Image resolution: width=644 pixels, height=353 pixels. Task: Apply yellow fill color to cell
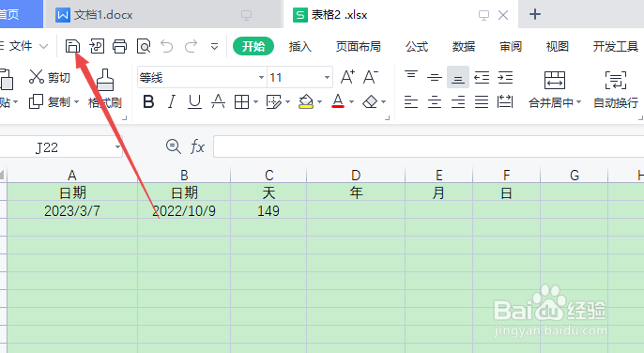pyautogui.click(x=306, y=101)
